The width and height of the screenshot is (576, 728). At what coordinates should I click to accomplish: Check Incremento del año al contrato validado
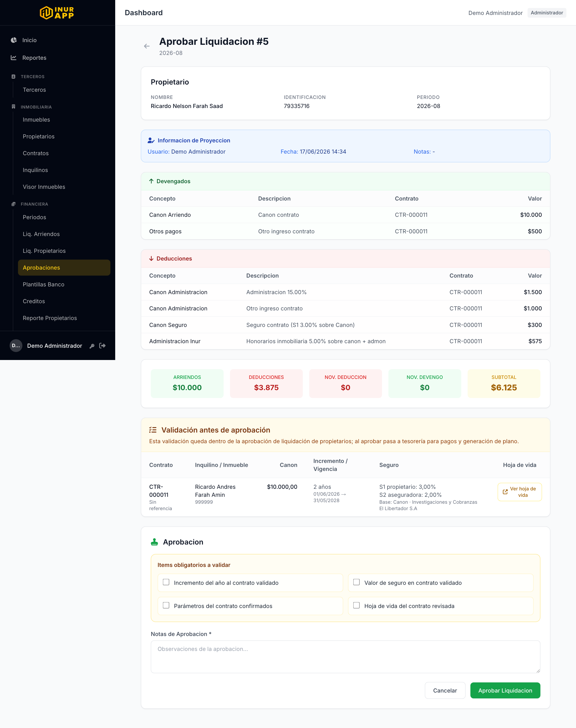pyautogui.click(x=166, y=582)
